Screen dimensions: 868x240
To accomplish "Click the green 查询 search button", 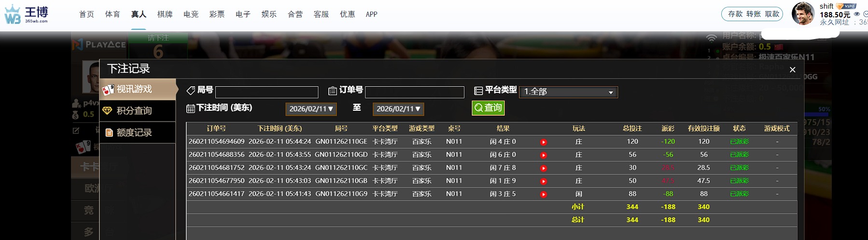I will [x=488, y=108].
